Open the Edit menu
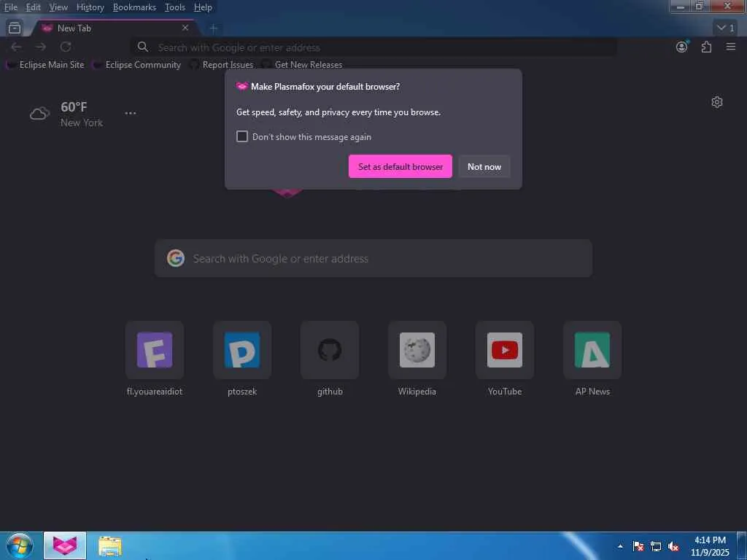The image size is (747, 560). coord(33,7)
